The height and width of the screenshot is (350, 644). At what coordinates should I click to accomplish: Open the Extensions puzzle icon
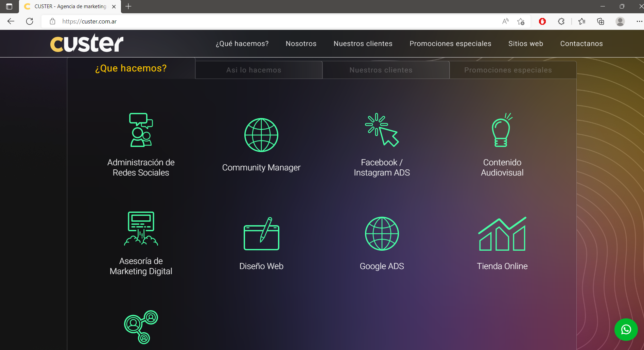click(x=561, y=21)
